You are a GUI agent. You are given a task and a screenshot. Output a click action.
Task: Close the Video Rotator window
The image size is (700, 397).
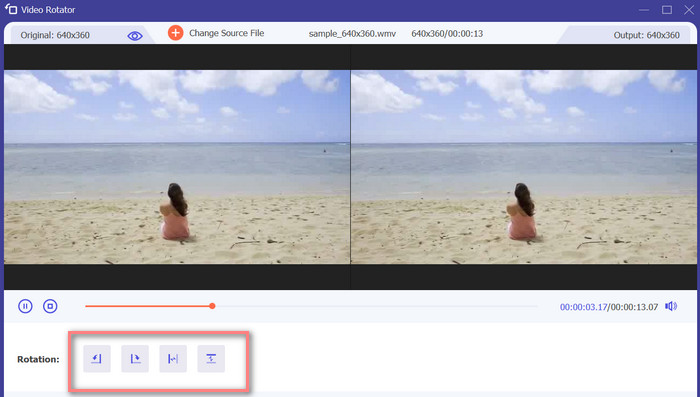tap(689, 10)
